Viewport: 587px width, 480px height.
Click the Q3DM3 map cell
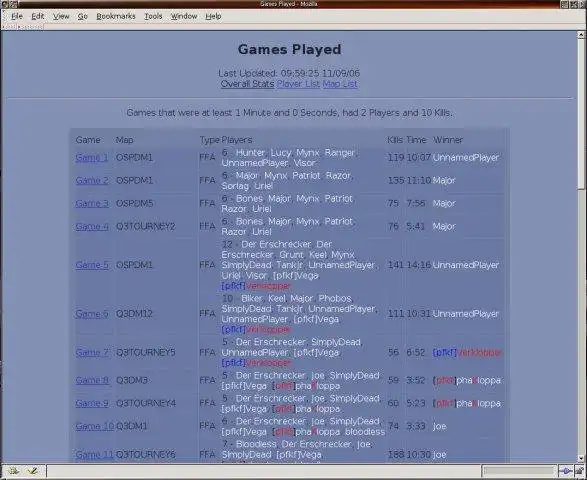[132, 380]
